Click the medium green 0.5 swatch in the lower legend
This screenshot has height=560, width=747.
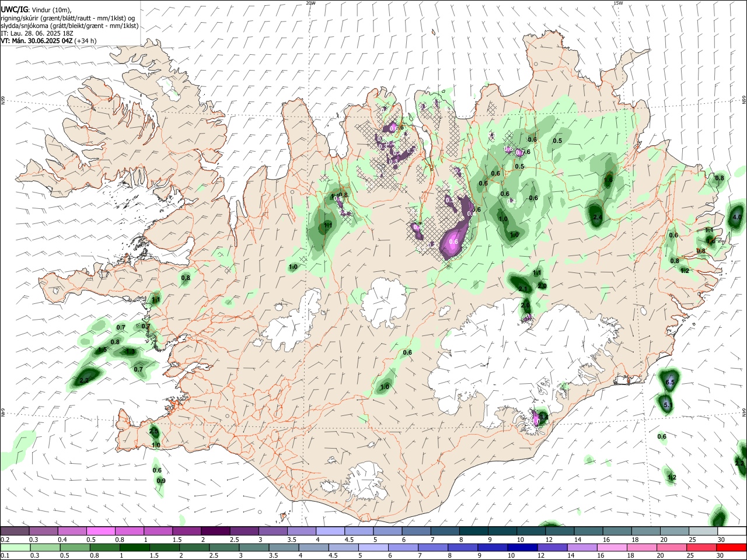point(75,547)
